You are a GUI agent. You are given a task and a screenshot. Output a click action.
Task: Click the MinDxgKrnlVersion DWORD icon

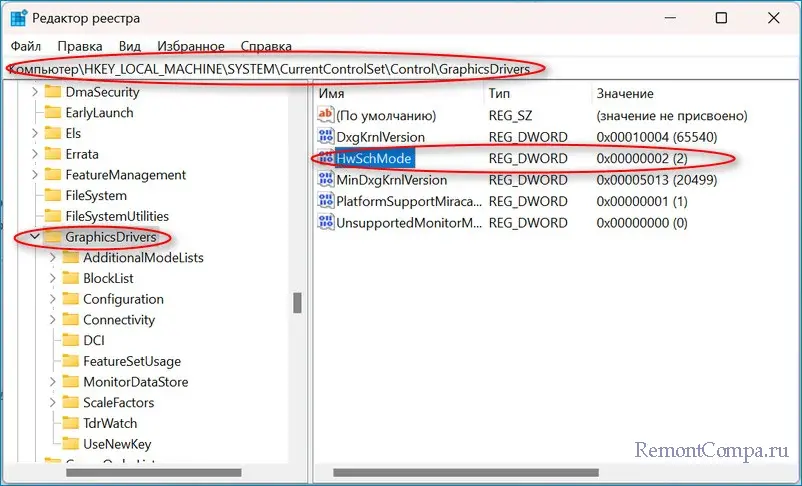325,180
